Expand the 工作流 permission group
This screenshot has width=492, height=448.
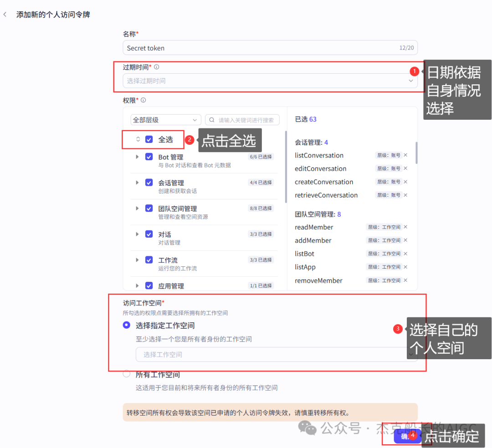coord(137,260)
